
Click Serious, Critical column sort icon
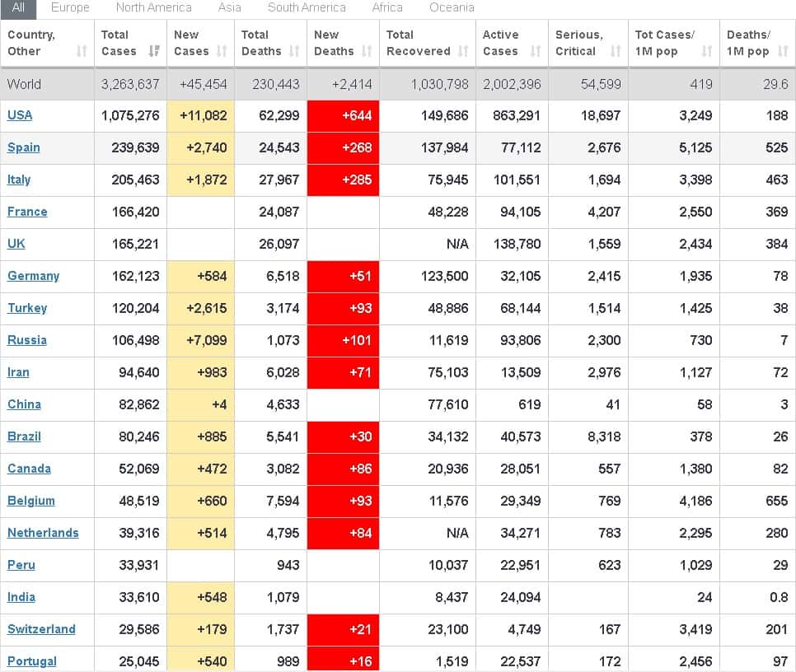pyautogui.click(x=616, y=51)
